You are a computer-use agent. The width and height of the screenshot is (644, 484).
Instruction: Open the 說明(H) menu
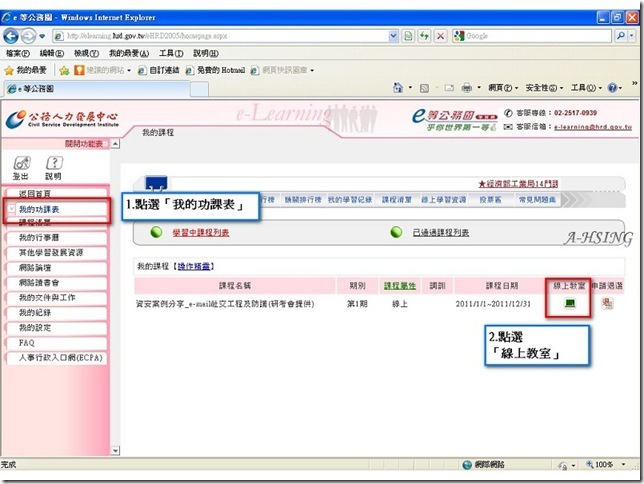click(x=206, y=53)
